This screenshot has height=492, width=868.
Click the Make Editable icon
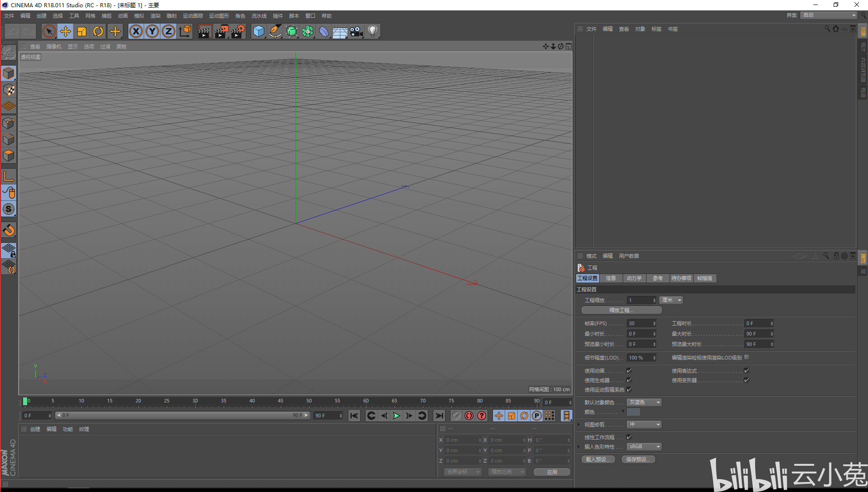(9, 53)
